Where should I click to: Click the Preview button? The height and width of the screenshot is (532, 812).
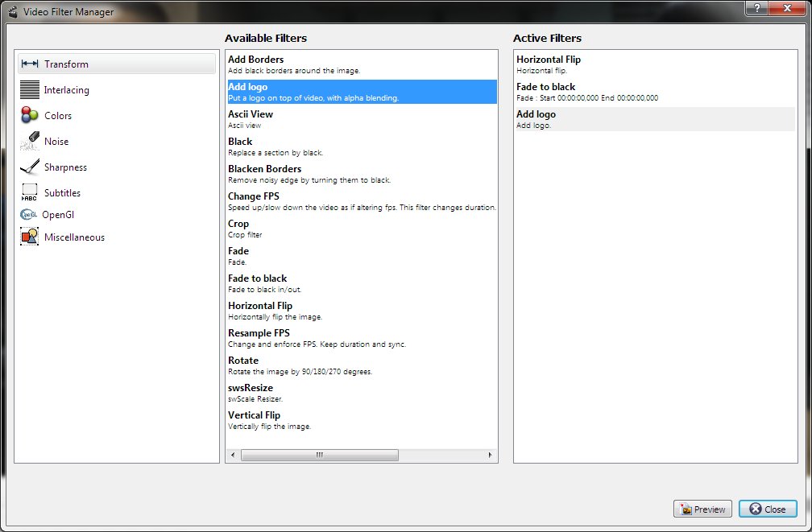702,509
